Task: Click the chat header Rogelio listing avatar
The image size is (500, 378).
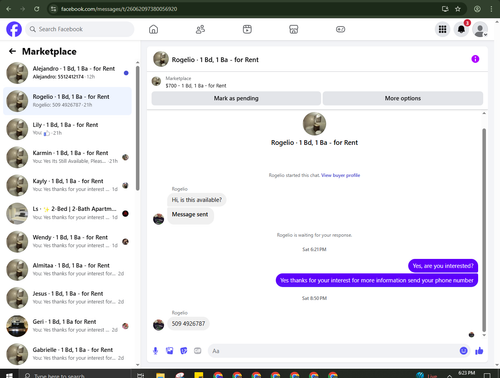Action: tap(161, 59)
